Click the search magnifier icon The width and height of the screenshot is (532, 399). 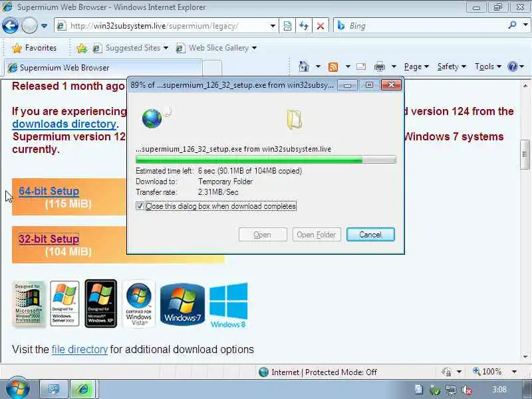(x=512, y=25)
